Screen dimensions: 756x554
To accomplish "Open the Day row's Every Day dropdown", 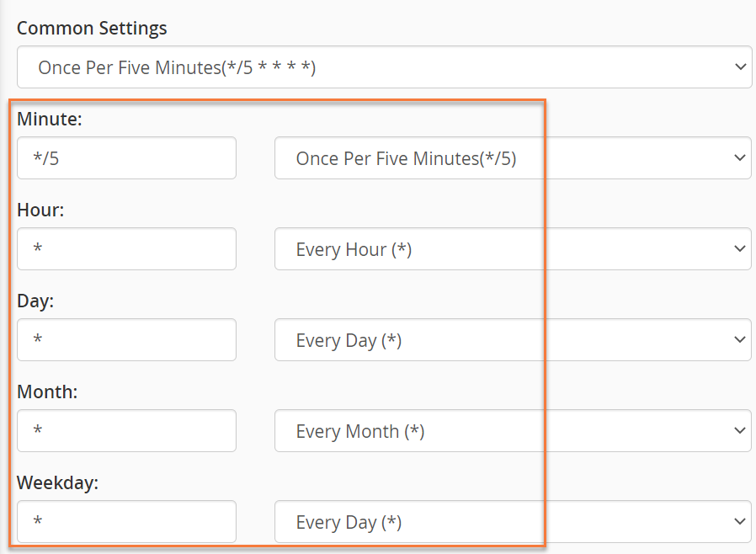I will tap(512, 340).
